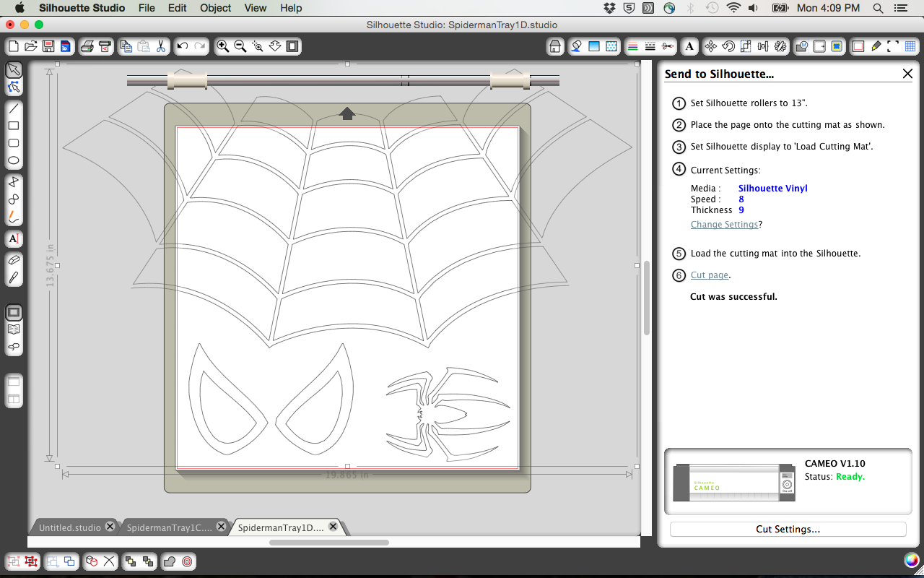Open the Replicate panel
This screenshot has width=924, height=578.
(x=780, y=46)
